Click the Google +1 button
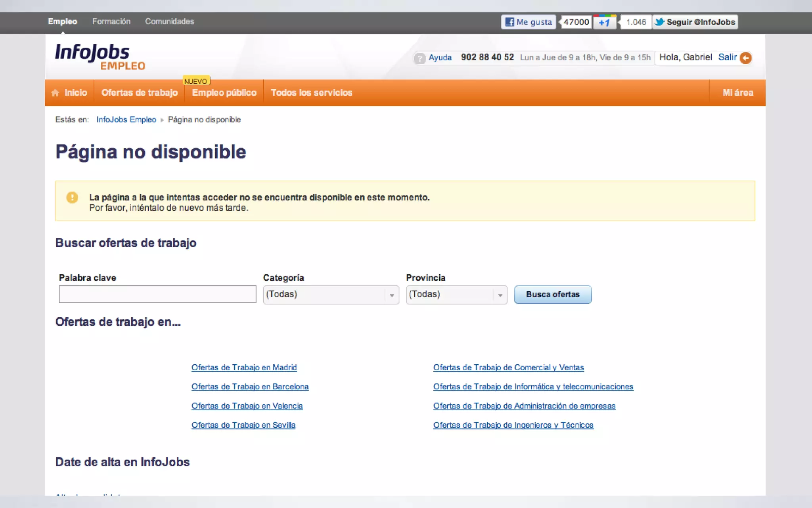Screen dimensions: 812x508 (x=604, y=22)
